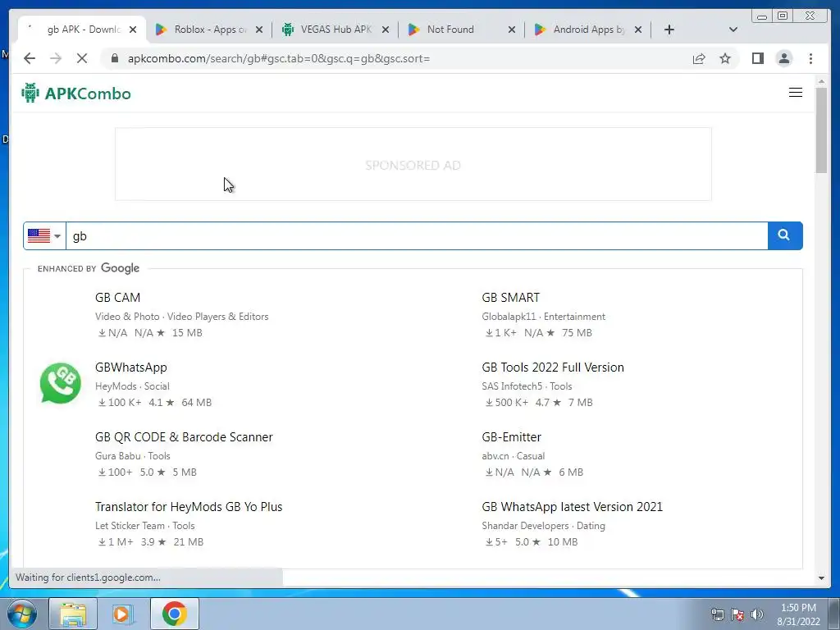Click the vertical scrollbar thumb
The image size is (840, 630).
point(821,130)
